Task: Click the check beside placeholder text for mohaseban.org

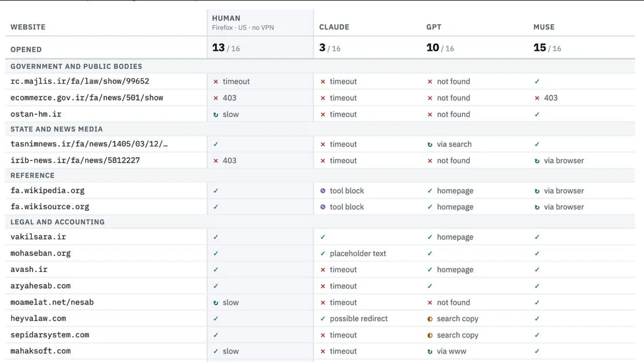Action: [x=322, y=254]
